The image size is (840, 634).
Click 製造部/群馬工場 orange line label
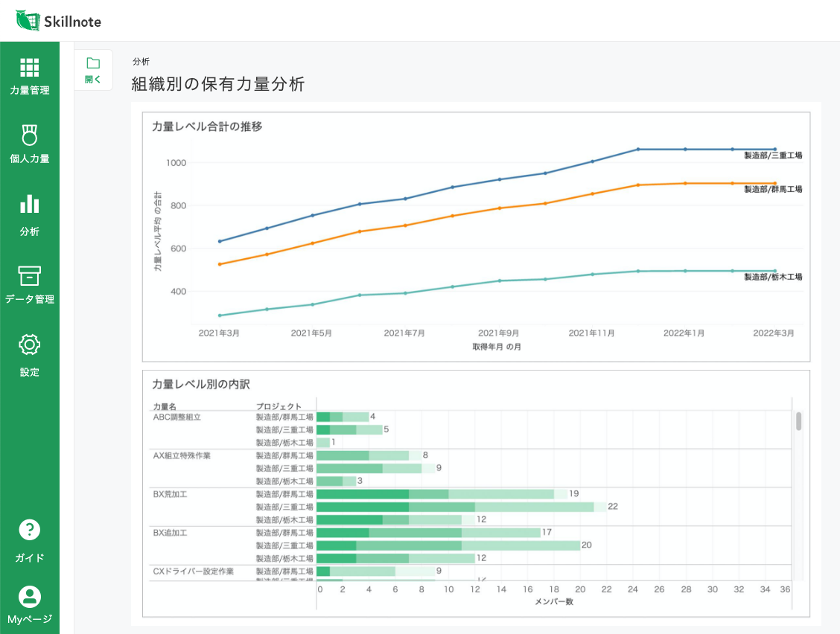click(x=772, y=189)
